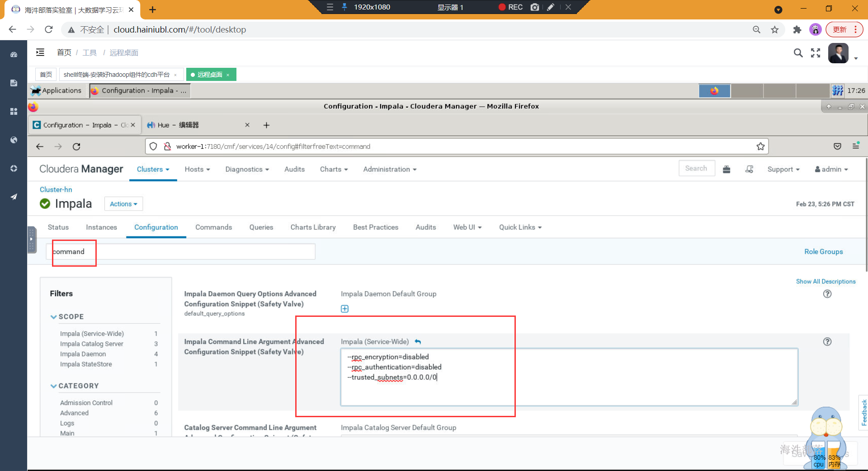Toggle the hamburger menu beside 首页 breadcrumb
The image size is (868, 471).
point(40,52)
